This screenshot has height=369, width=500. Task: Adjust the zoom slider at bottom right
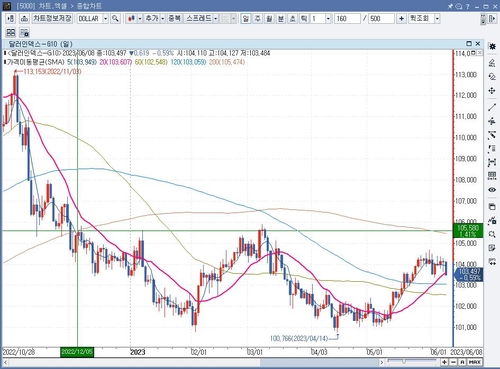coord(404,361)
